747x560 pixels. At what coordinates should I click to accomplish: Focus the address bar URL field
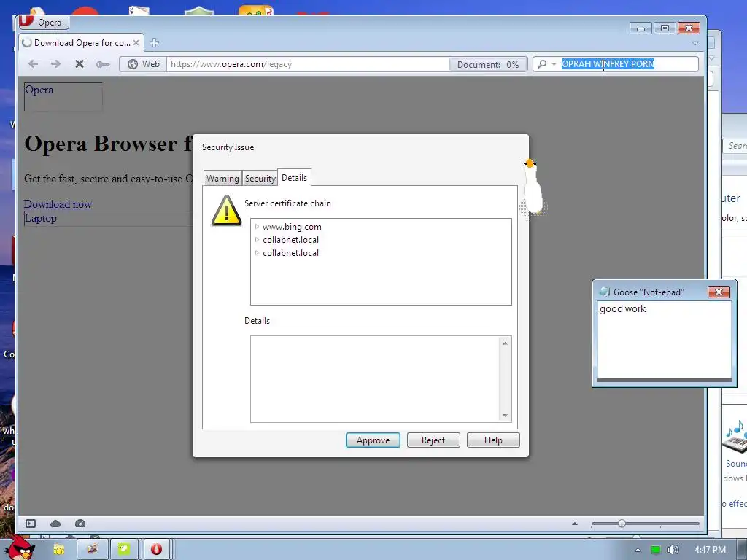pyautogui.click(x=307, y=64)
